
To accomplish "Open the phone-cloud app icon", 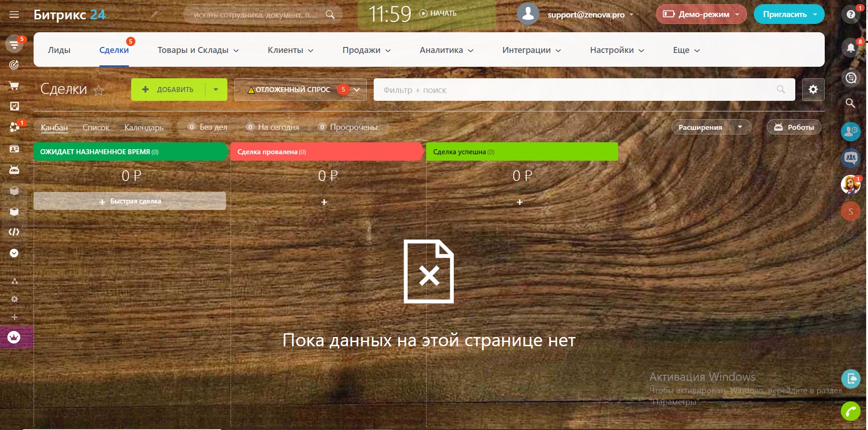I will pos(851,379).
